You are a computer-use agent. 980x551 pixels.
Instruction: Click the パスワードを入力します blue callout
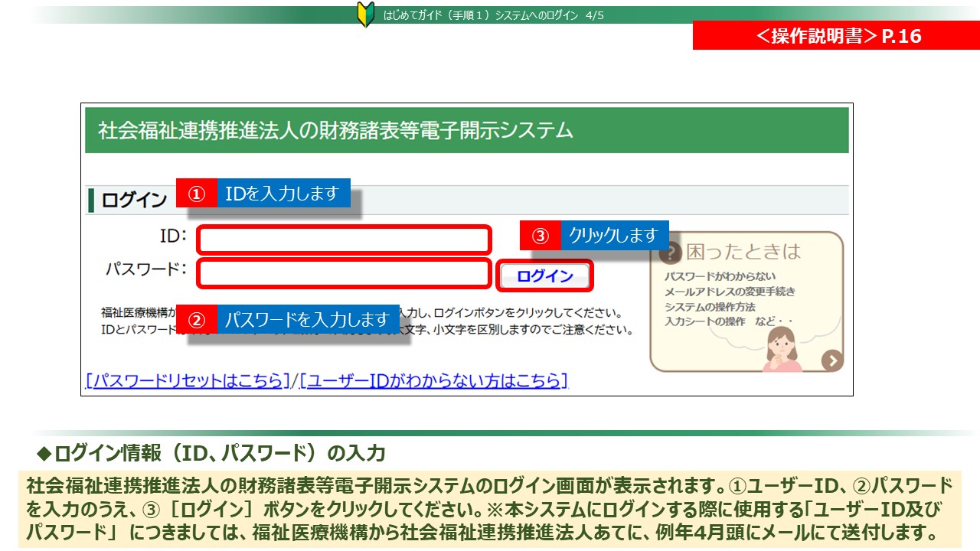(x=308, y=319)
